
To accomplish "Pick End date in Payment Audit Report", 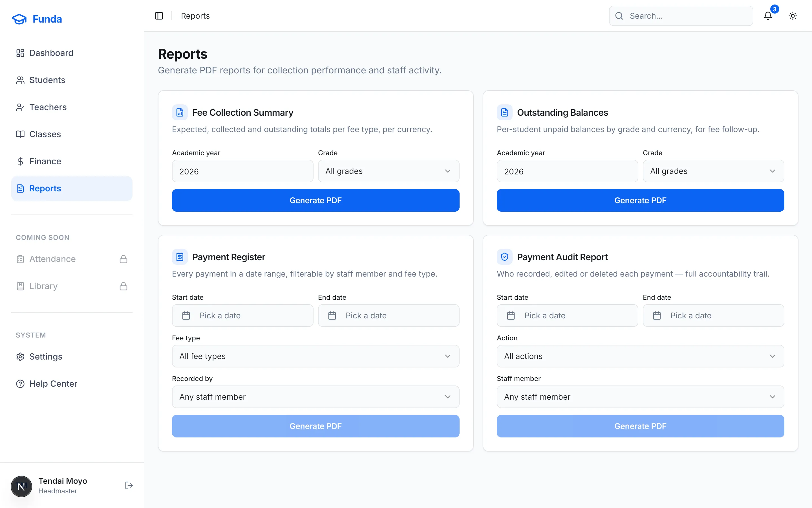I will [713, 316].
